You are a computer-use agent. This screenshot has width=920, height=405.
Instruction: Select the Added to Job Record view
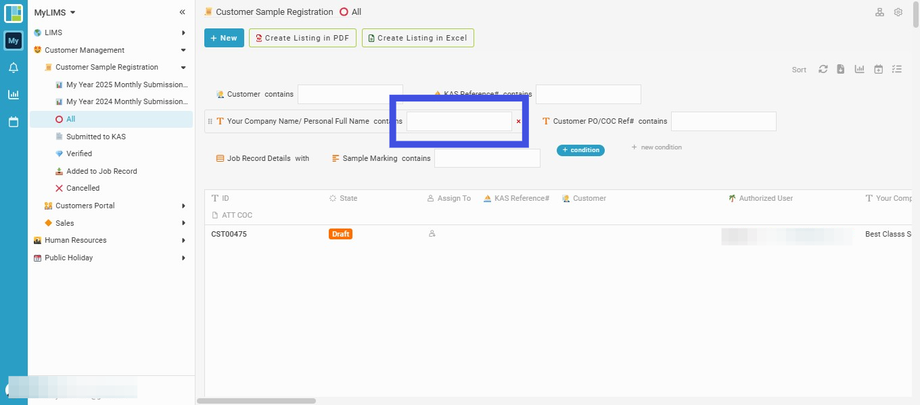96,171
